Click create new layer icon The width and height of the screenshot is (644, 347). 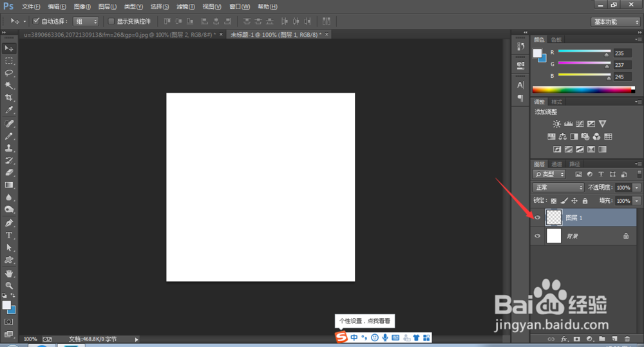click(x=614, y=339)
